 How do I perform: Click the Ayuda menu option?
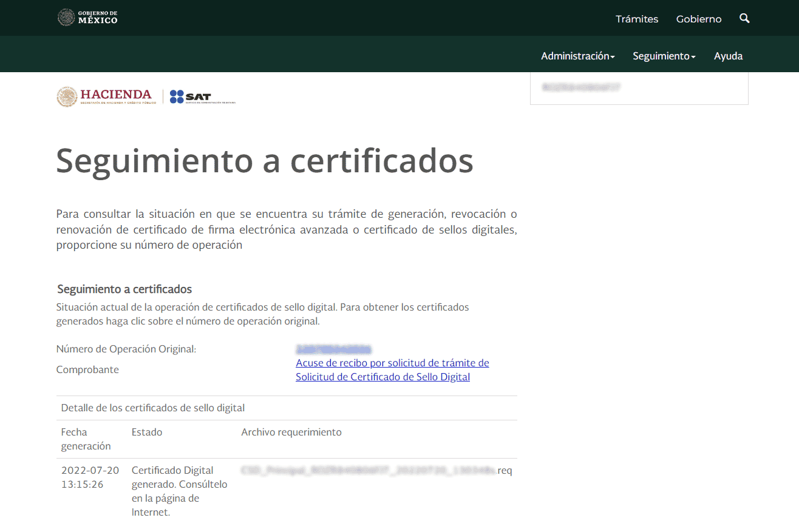coord(728,56)
